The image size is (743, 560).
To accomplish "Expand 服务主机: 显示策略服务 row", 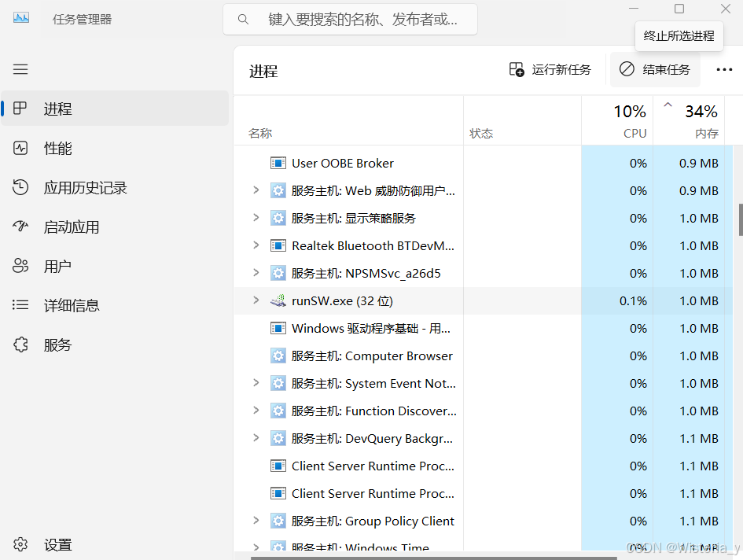I will (x=256, y=218).
